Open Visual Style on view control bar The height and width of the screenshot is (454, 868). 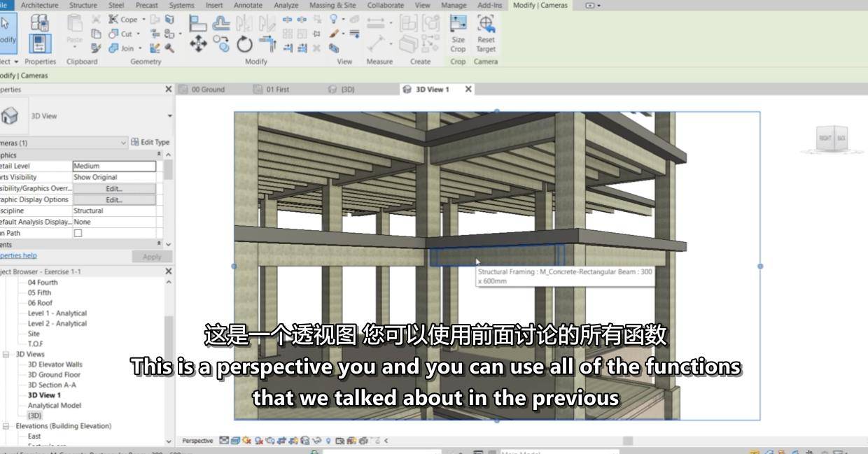[235, 441]
